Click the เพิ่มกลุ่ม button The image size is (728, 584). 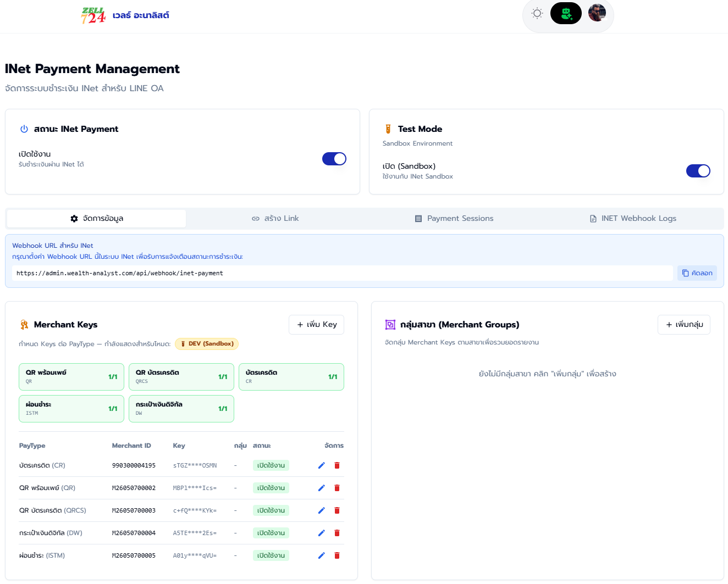click(x=684, y=325)
